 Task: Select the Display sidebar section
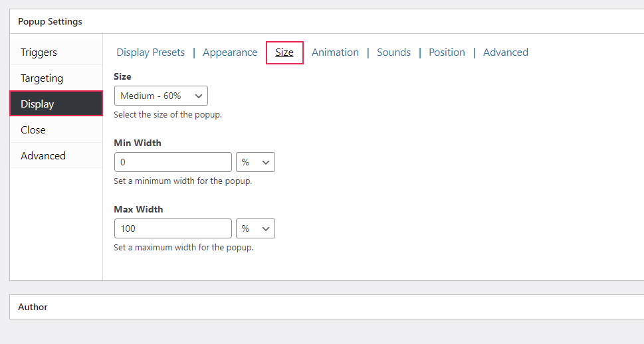[x=56, y=104]
